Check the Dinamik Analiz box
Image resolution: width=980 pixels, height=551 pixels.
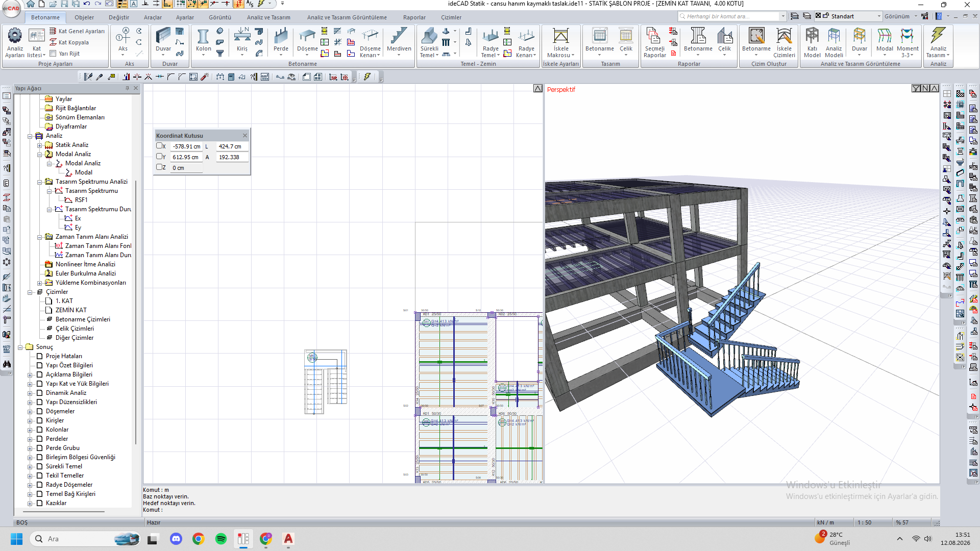click(39, 393)
